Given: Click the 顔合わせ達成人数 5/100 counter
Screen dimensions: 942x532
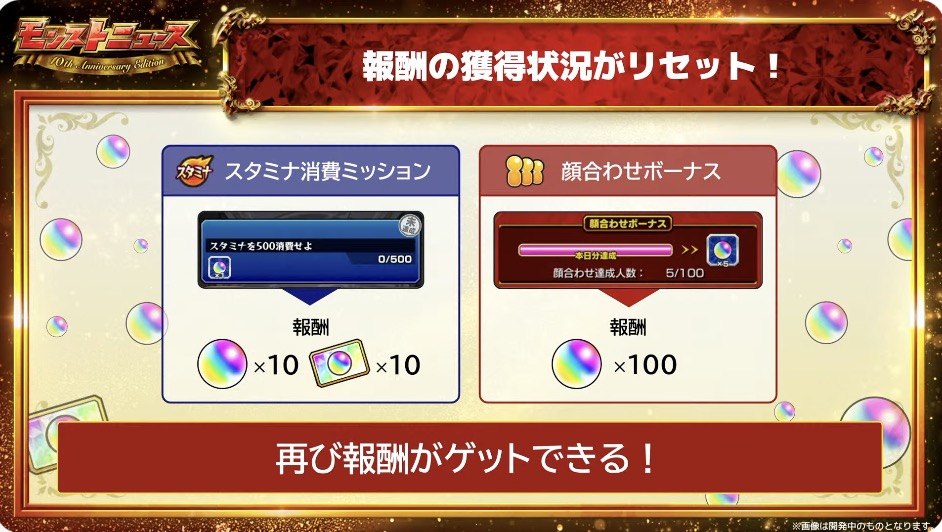Looking at the screenshot, I should click(x=628, y=273).
